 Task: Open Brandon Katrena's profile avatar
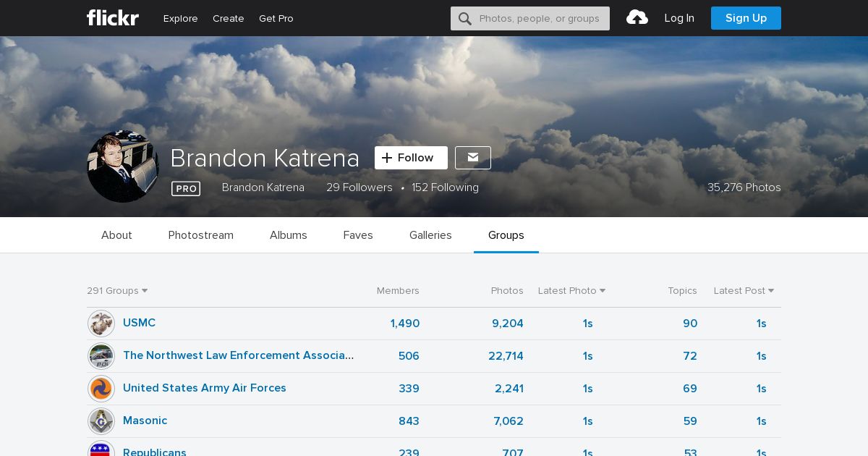(x=123, y=166)
